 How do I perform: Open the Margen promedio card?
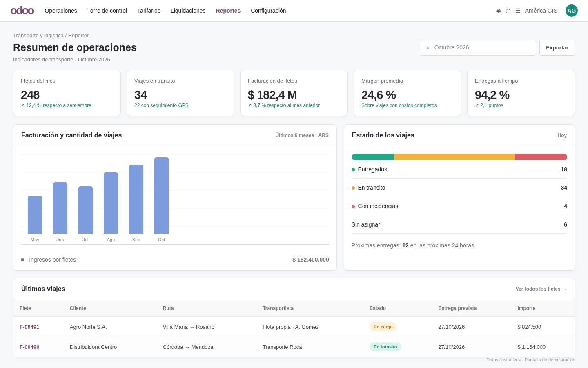408,93
